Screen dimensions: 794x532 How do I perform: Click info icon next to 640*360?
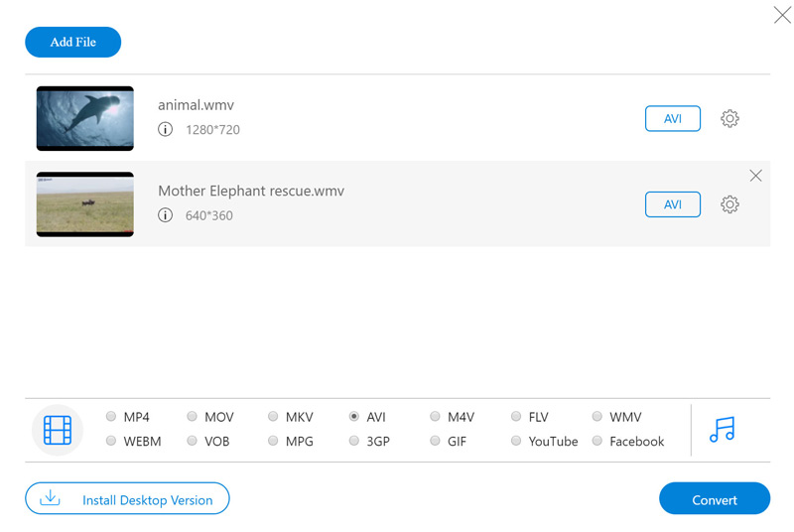click(x=165, y=214)
